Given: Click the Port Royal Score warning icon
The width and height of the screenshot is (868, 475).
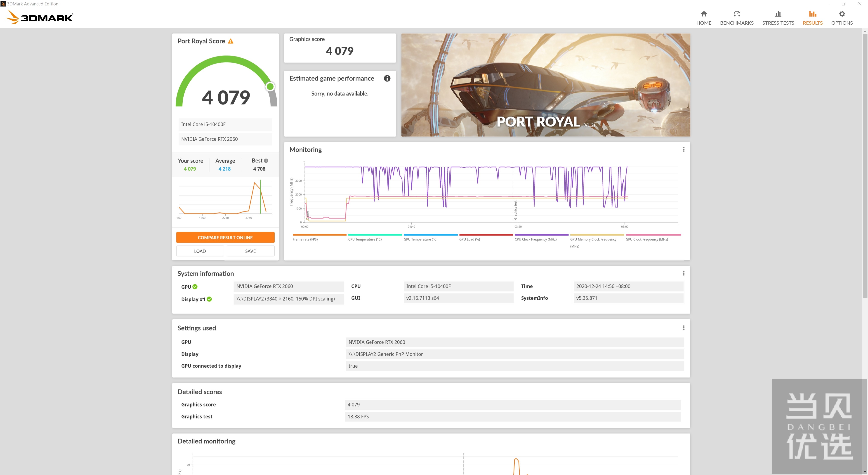Looking at the screenshot, I should click(x=231, y=41).
